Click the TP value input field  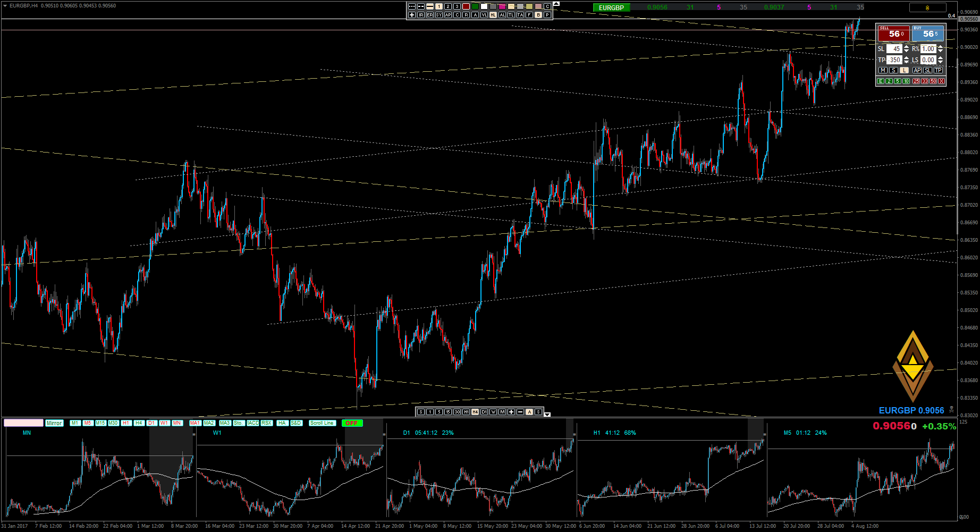pos(895,60)
